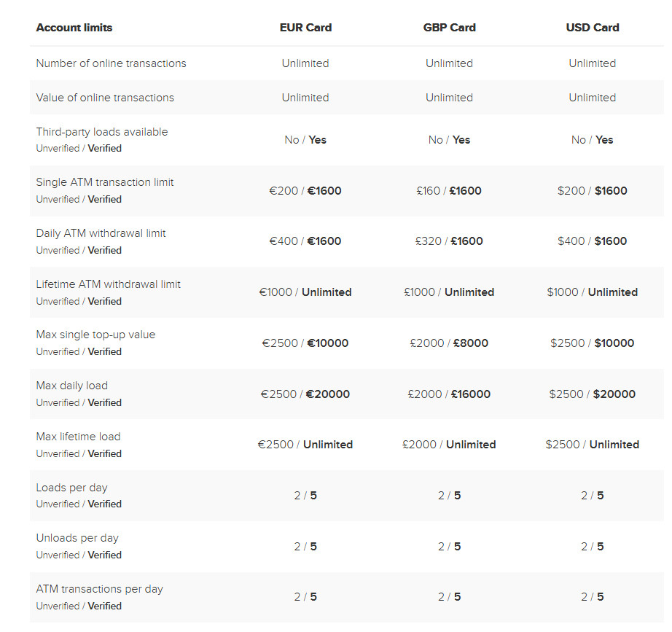The image size is (672, 632).
Task: Click USD Max lifetime load $2500 / Unlimited
Action: pos(593,445)
